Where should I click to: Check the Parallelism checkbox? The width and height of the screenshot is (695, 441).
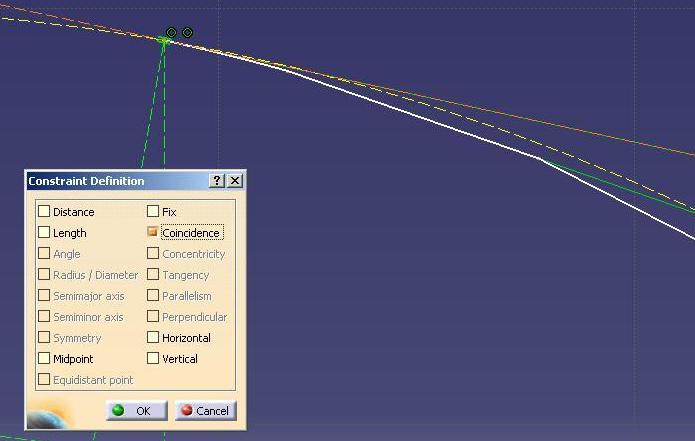[x=153, y=295]
